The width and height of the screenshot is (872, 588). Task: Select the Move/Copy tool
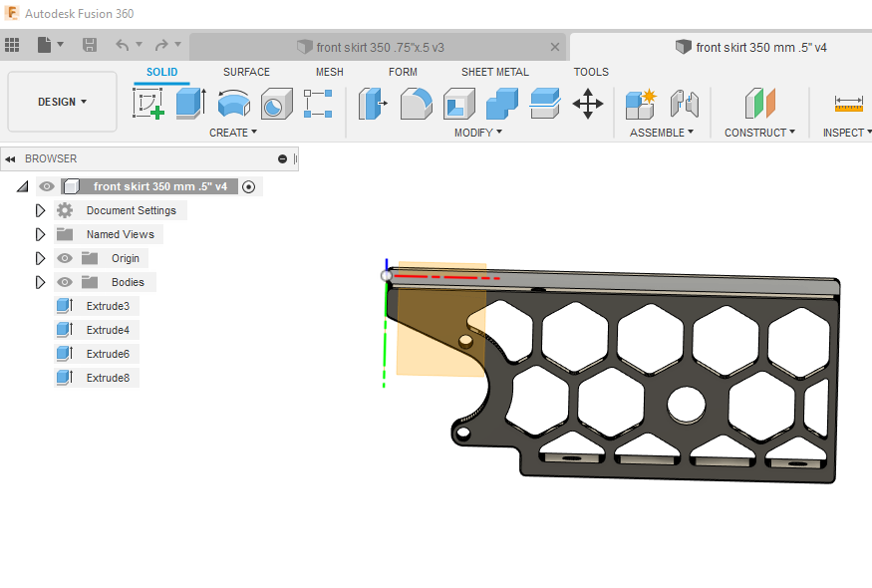tap(588, 104)
